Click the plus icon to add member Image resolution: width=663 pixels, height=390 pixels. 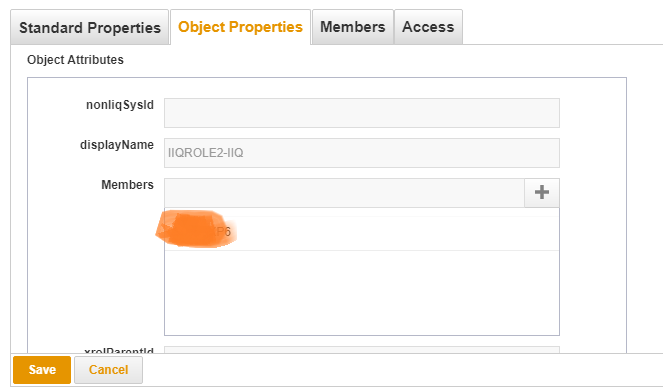tap(542, 192)
